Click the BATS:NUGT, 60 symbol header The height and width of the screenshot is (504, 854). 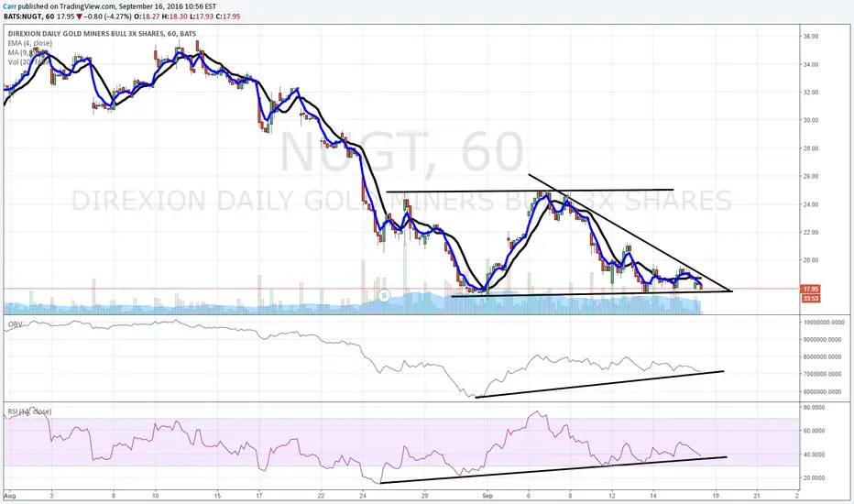pos(29,16)
